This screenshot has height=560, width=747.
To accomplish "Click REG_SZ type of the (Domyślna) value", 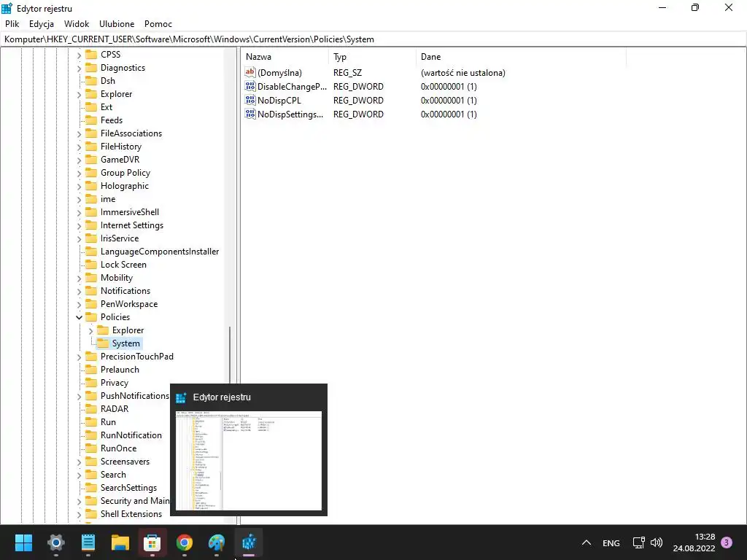I will (x=347, y=72).
